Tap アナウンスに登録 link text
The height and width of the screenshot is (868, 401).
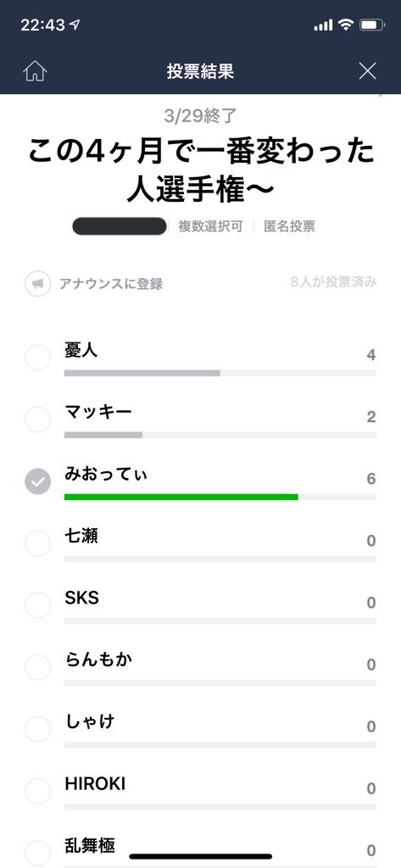pos(111,285)
